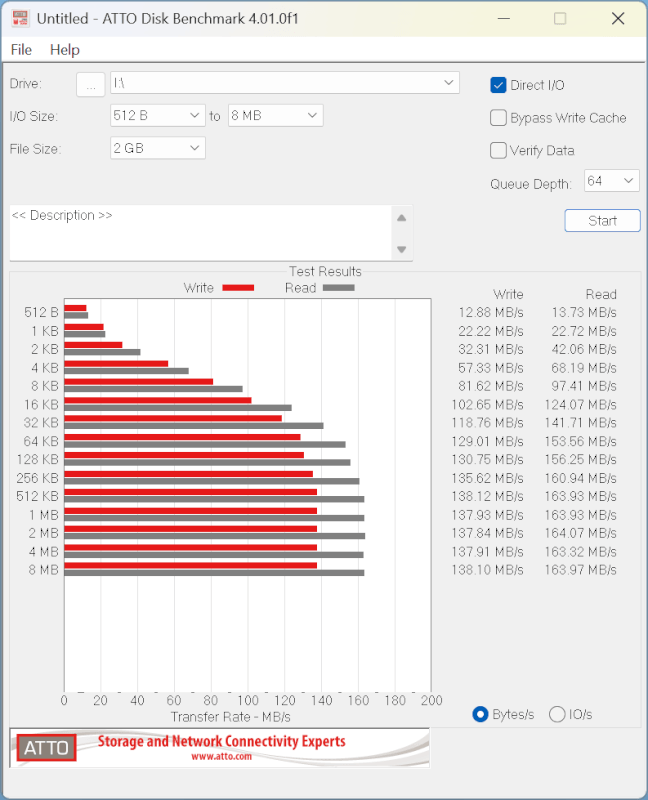Click the 164.07 MB/s read value
Image resolution: width=648 pixels, height=800 pixels.
point(581,533)
